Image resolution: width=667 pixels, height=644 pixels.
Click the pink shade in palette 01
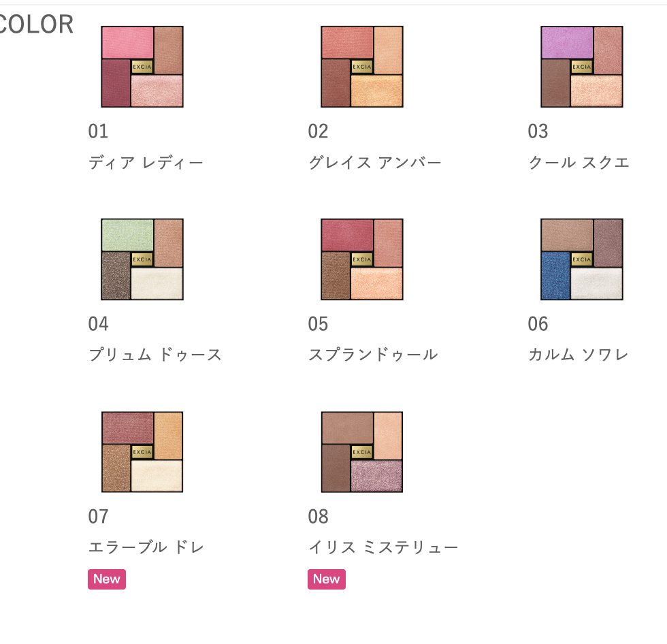point(127,42)
